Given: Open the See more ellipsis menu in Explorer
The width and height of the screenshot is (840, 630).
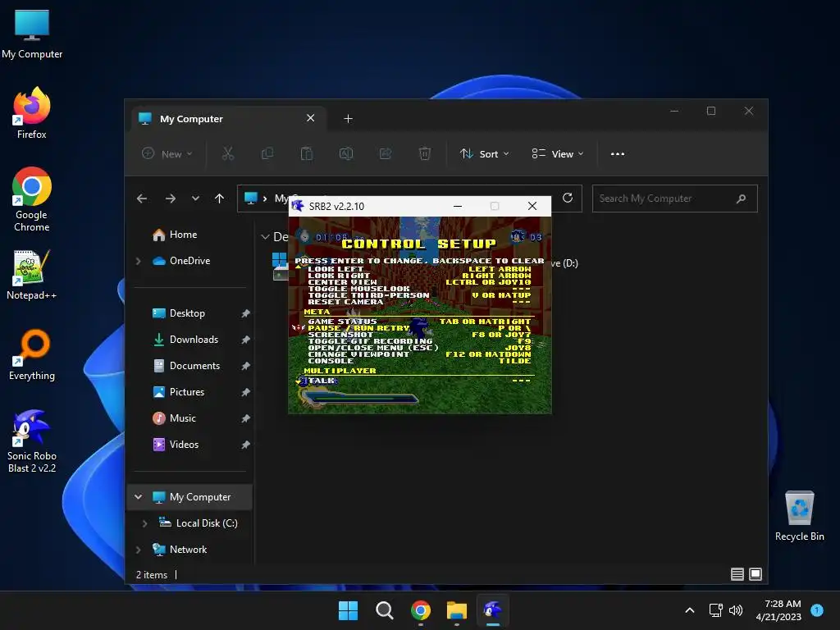Looking at the screenshot, I should (617, 153).
